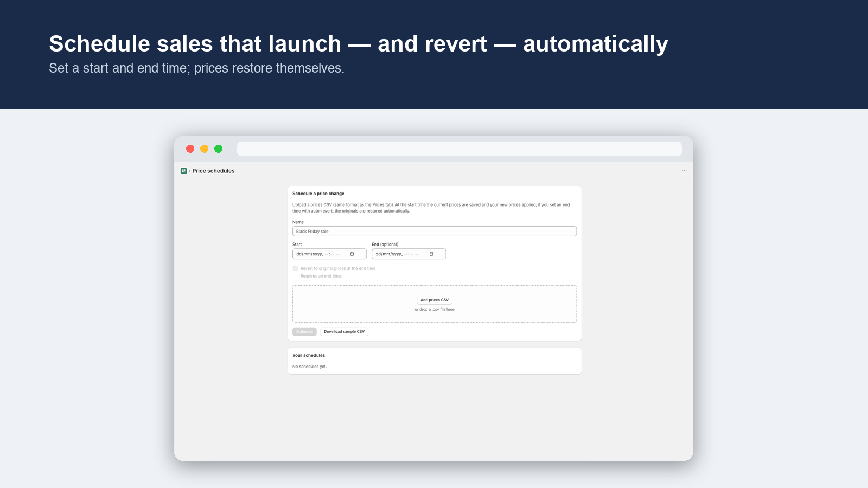
Task: Click Download sample CSV button
Action: point(344,332)
